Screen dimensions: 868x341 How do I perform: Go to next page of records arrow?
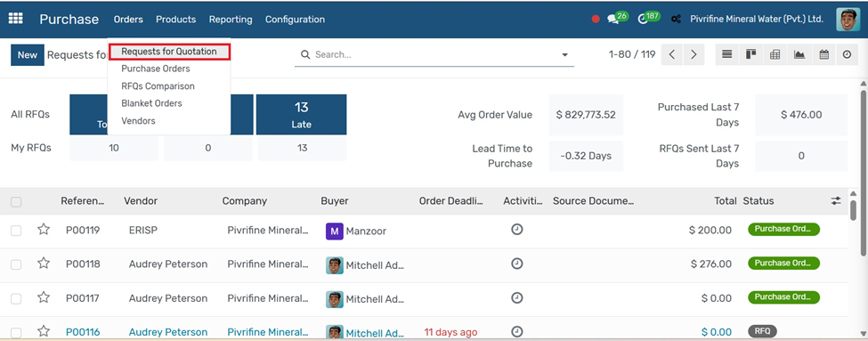click(x=694, y=55)
